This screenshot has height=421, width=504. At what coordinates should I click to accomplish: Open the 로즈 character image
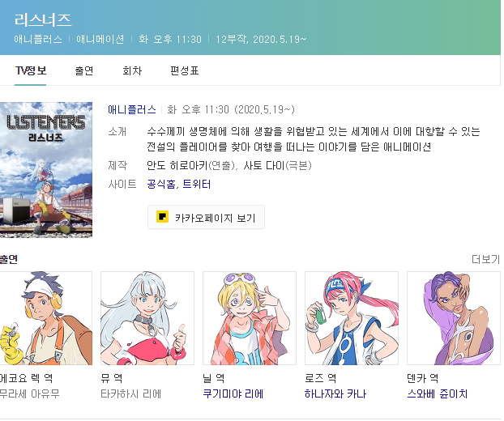352,318
